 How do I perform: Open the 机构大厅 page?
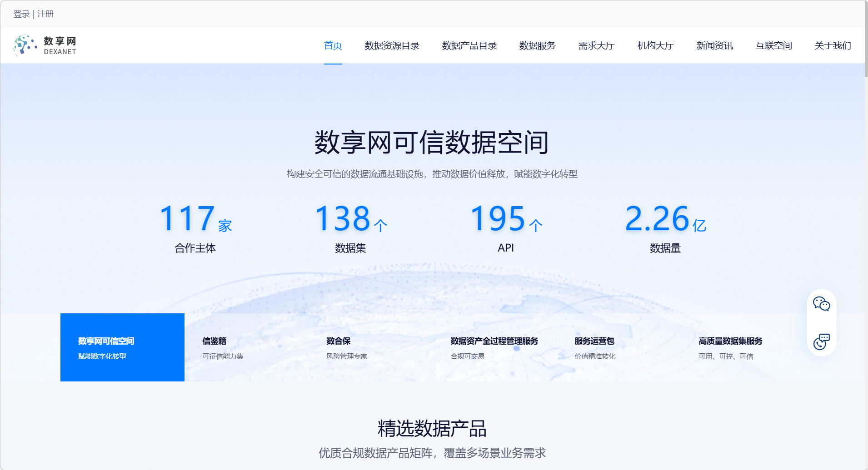pos(655,45)
